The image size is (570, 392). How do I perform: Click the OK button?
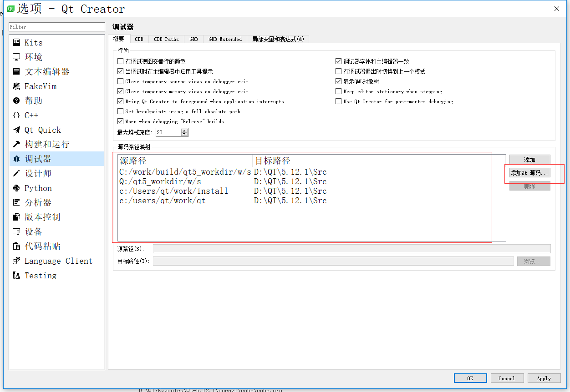pyautogui.click(x=470, y=378)
